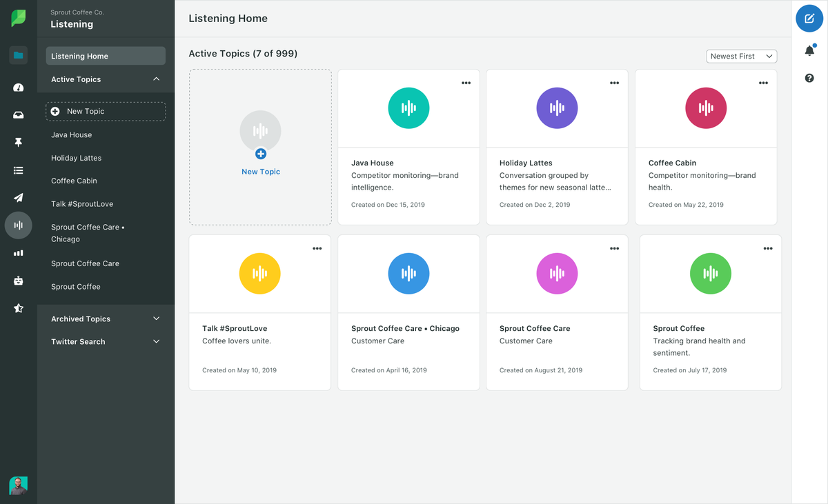Click the purple Holiday Lattes topic icon
828x504 pixels.
[x=557, y=108]
